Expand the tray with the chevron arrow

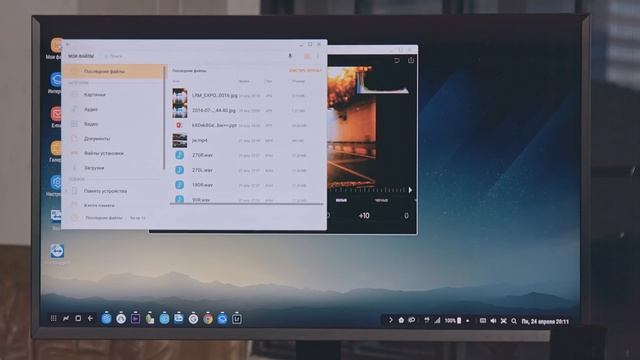tap(390, 320)
